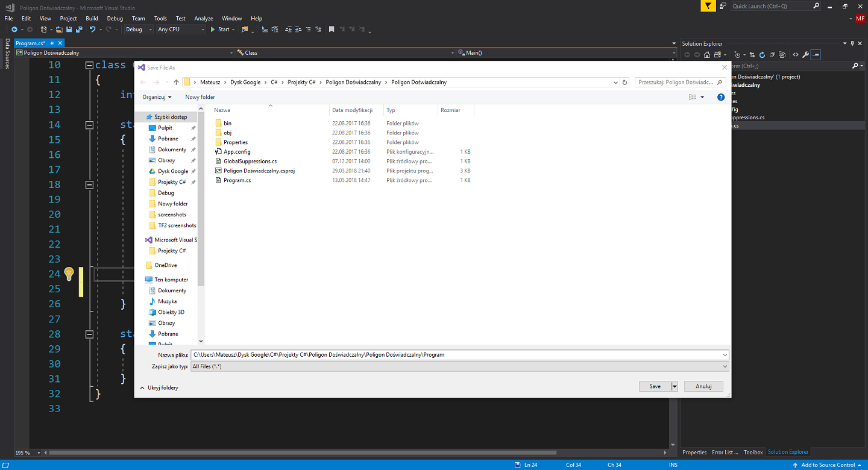Image resolution: width=868 pixels, height=470 pixels.
Task: Click the Quick Actions lightbulb near line 24
Action: (x=68, y=274)
